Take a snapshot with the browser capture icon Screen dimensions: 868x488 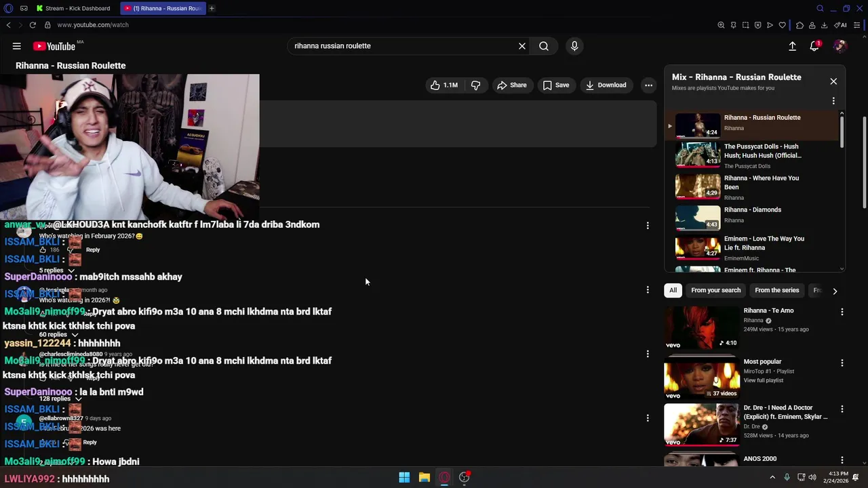745,25
